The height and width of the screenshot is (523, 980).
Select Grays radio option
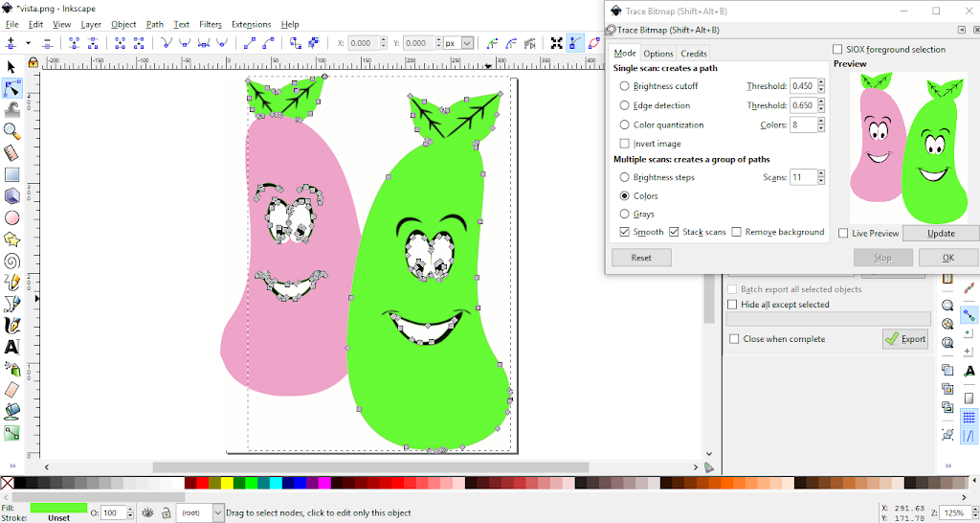[x=624, y=214]
